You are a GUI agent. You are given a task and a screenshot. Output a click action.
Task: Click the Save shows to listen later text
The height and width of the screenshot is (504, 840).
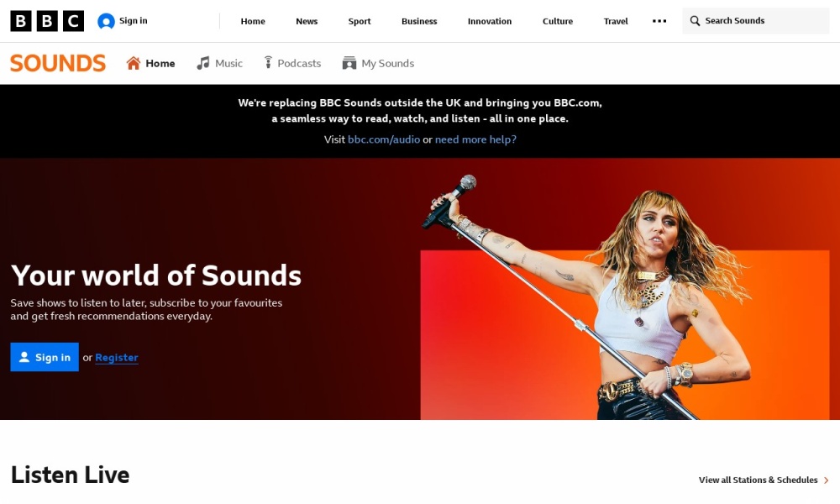click(146, 310)
